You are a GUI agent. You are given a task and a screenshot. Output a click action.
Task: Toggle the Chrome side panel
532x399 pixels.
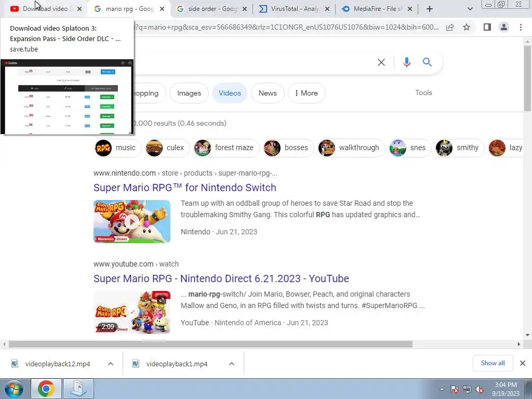point(487,27)
